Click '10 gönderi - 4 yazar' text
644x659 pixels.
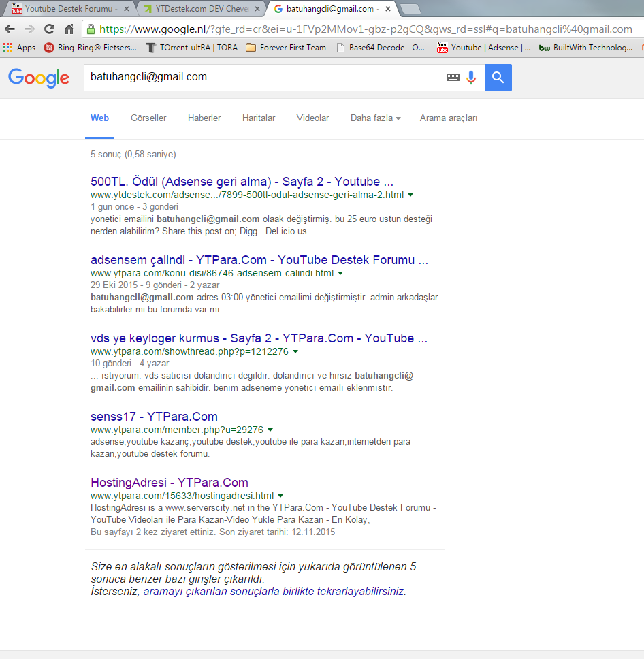click(x=130, y=363)
